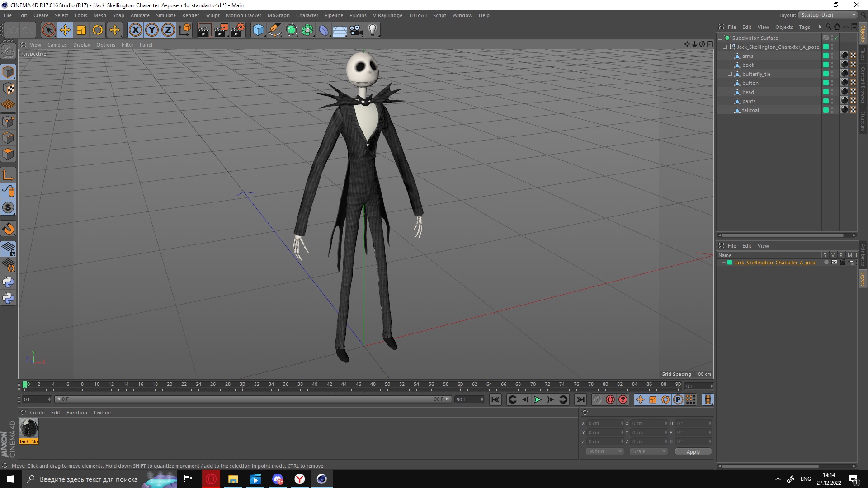The height and width of the screenshot is (488, 868).
Task: Toggle Y axis lock
Action: coord(152,30)
